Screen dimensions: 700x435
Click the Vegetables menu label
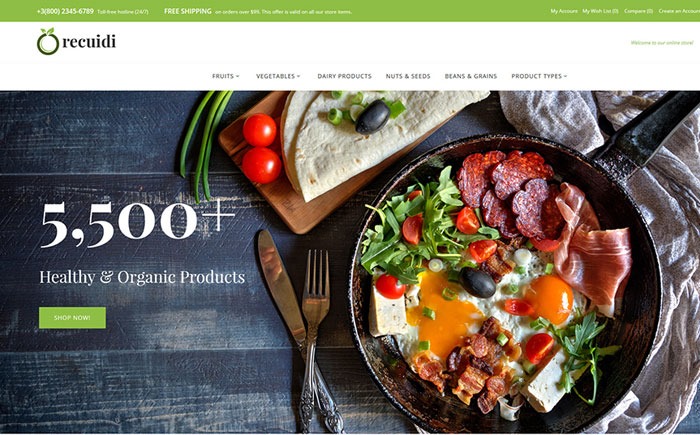pyautogui.click(x=275, y=76)
